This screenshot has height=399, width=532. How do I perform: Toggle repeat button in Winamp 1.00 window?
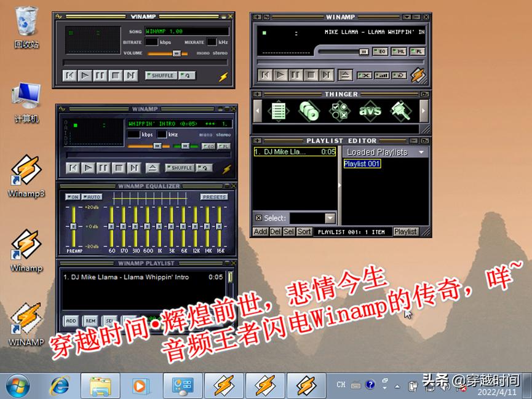(187, 76)
